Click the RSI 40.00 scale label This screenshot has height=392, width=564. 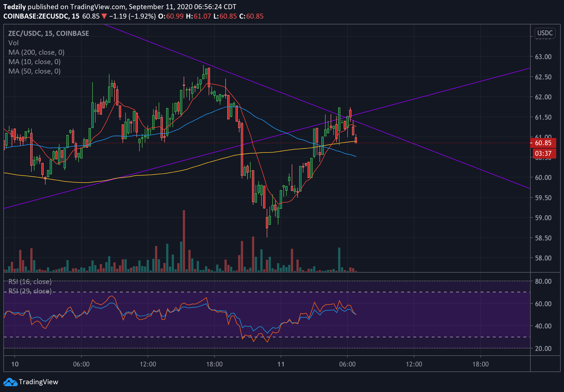(543, 326)
